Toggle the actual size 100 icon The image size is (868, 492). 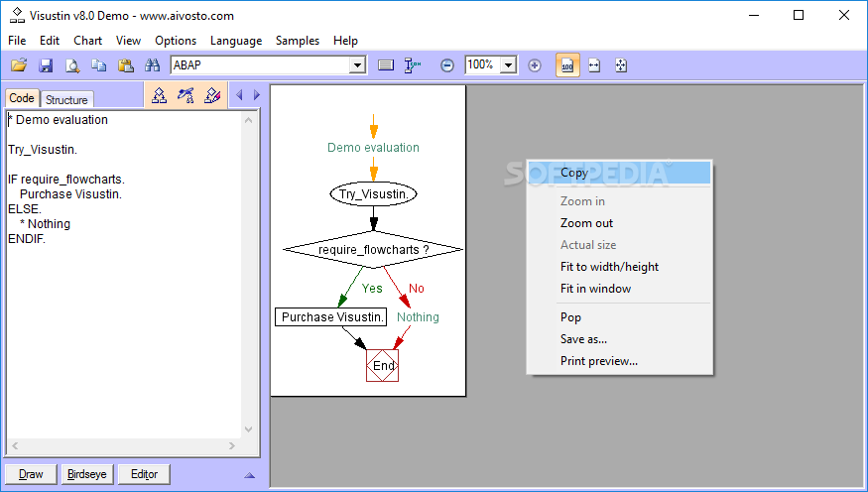[567, 65]
